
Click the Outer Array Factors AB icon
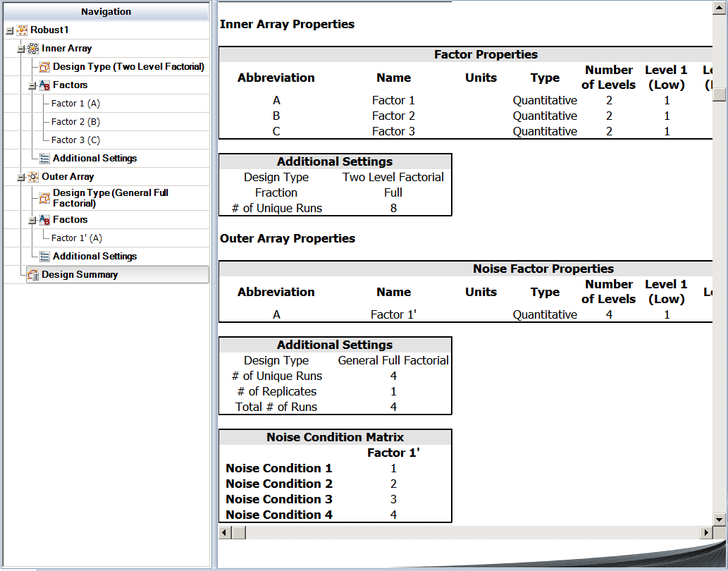44,220
